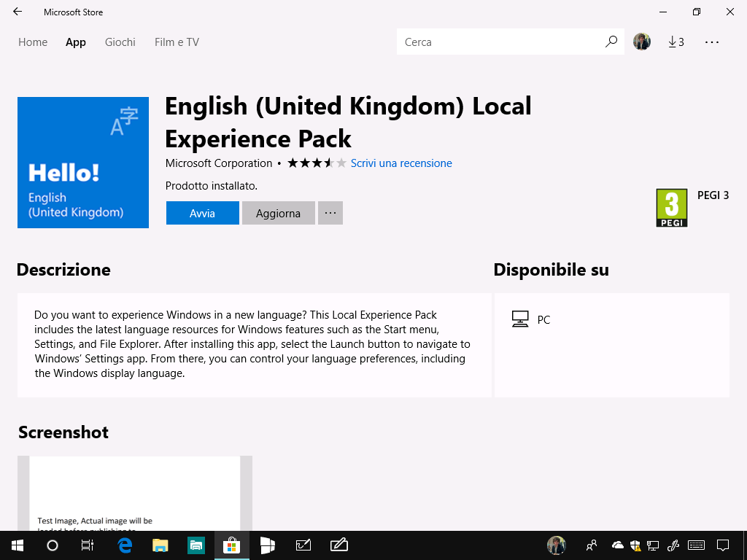Open Windows Ink Workspace tray icon
Screen dimensions: 747x560
[x=673, y=545]
